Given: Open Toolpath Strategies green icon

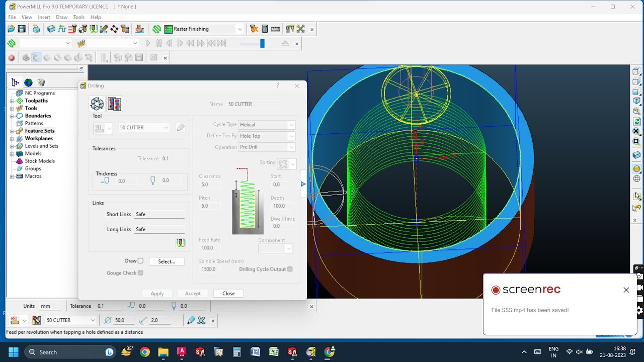Looking at the screenshot, I should coord(157,29).
